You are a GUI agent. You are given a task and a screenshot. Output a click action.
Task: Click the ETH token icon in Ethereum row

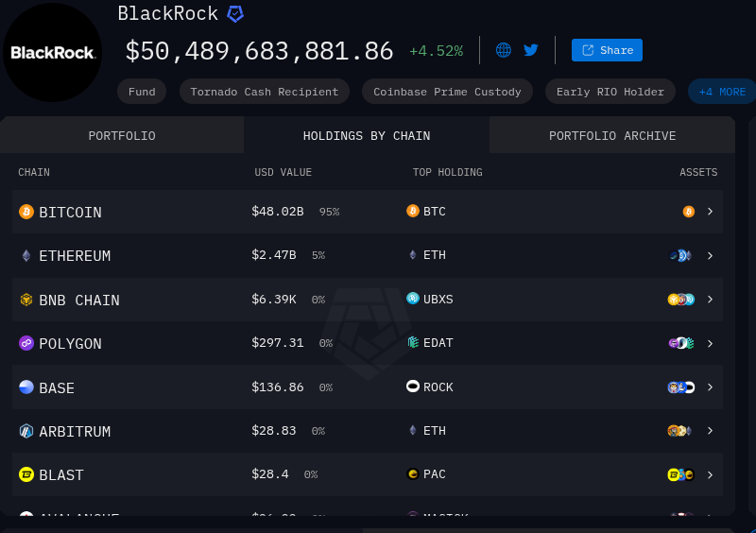click(x=413, y=254)
